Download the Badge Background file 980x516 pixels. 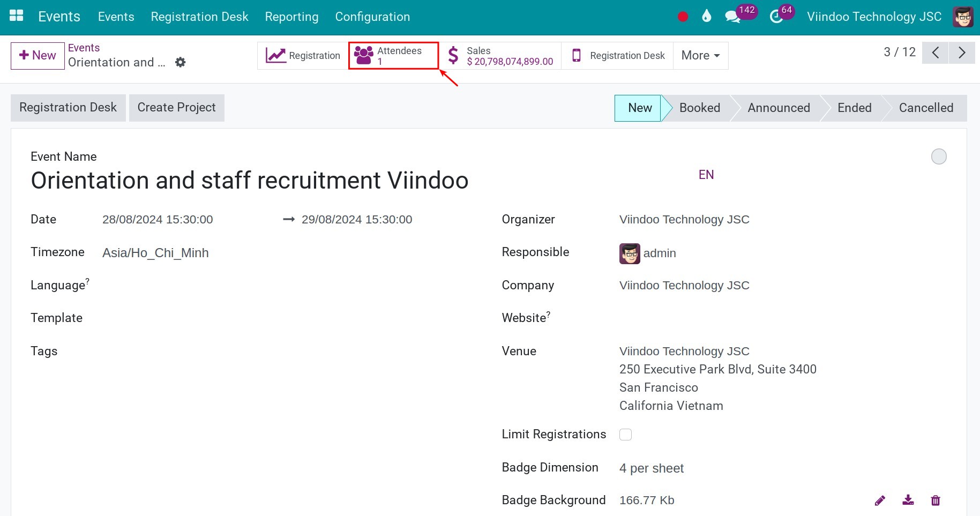pos(908,500)
